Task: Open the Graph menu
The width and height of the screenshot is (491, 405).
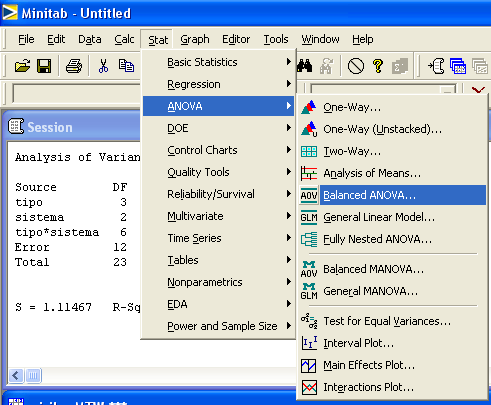Action: tap(195, 39)
